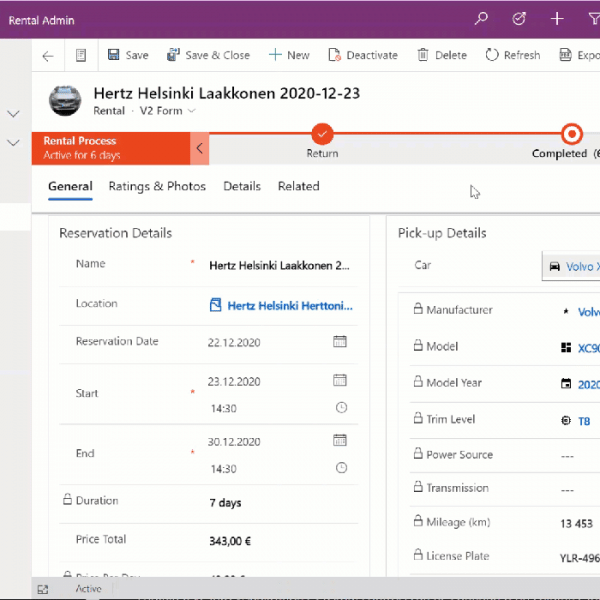Image resolution: width=600 pixels, height=600 pixels.
Task: Open the search magnifier icon
Action: pos(481,18)
